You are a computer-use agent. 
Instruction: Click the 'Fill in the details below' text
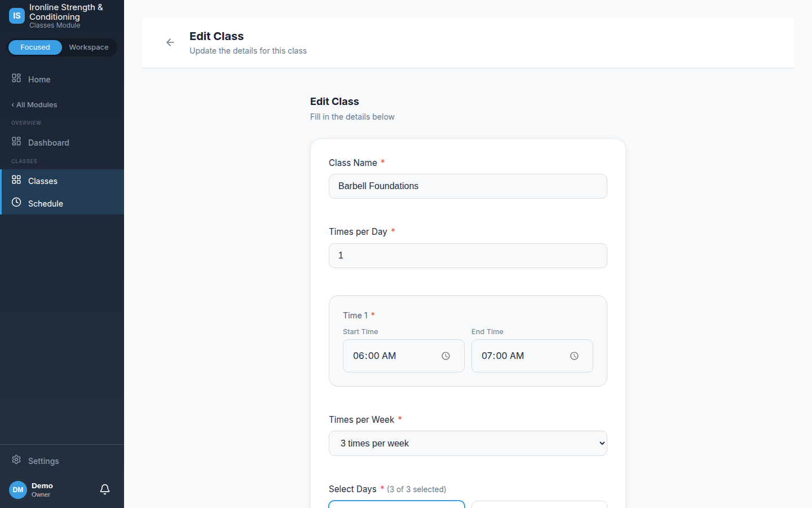pyautogui.click(x=352, y=117)
